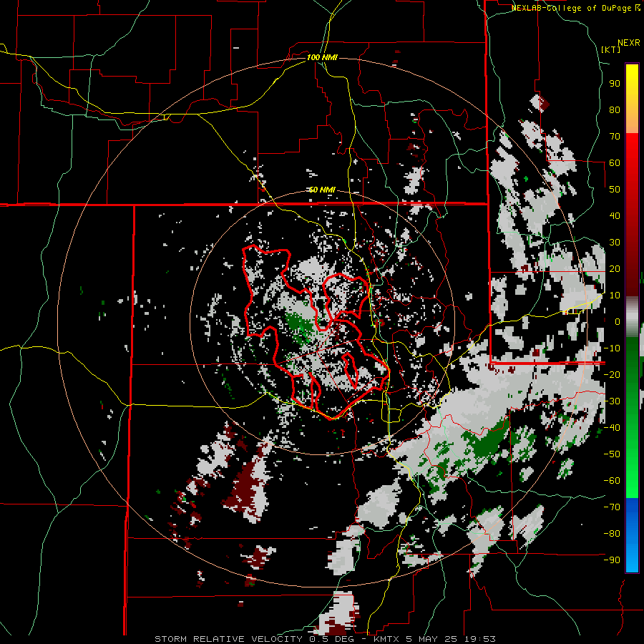Click the blue segment of the color bar

632,535
